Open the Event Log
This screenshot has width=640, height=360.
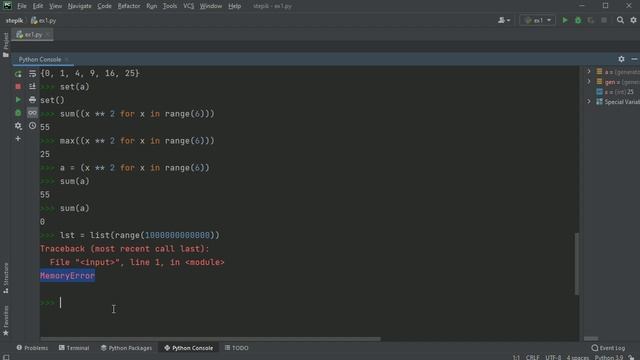point(608,348)
